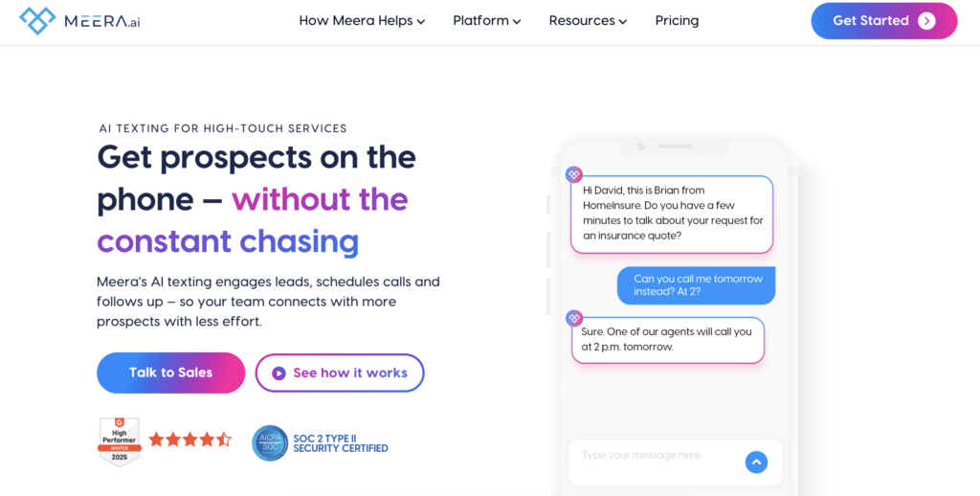Click the Meera.ai logo icon

pyautogui.click(x=38, y=20)
